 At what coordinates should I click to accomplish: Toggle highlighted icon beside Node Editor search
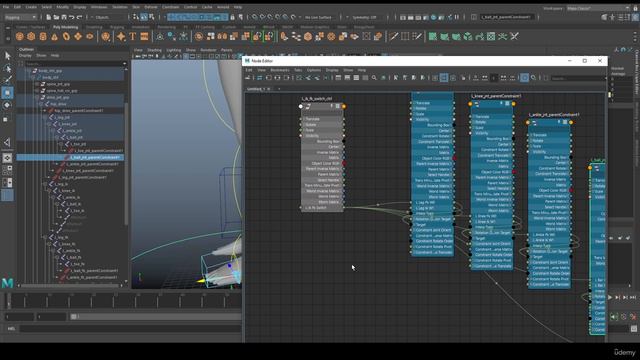pos(524,78)
